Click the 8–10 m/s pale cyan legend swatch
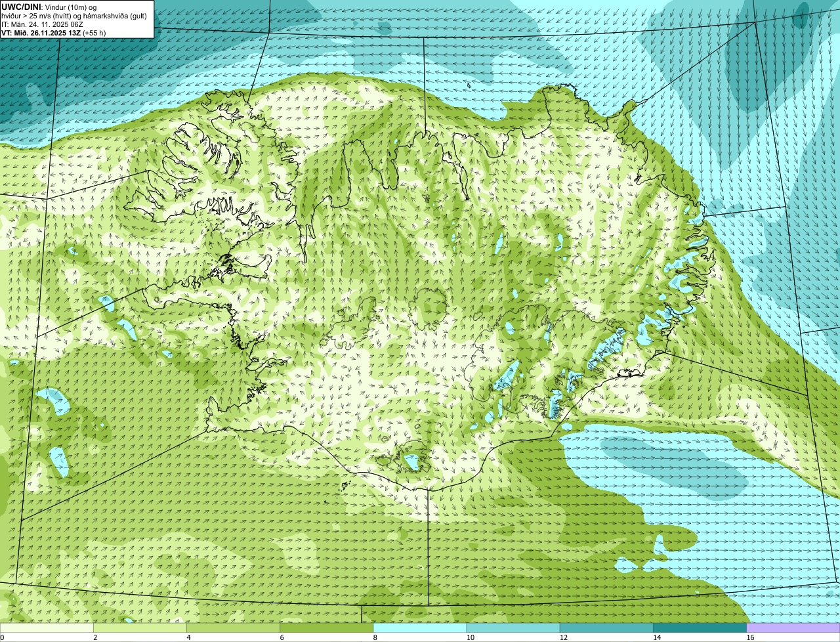 (x=420, y=628)
